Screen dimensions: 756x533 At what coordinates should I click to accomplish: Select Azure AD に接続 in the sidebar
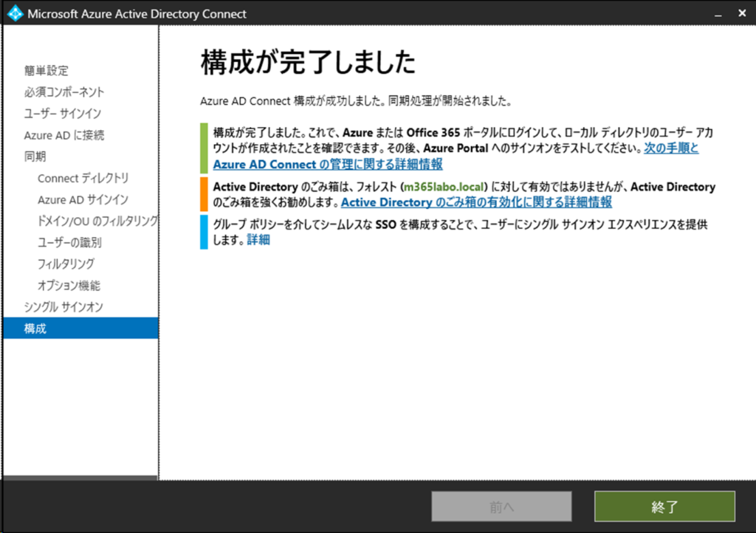(x=64, y=135)
